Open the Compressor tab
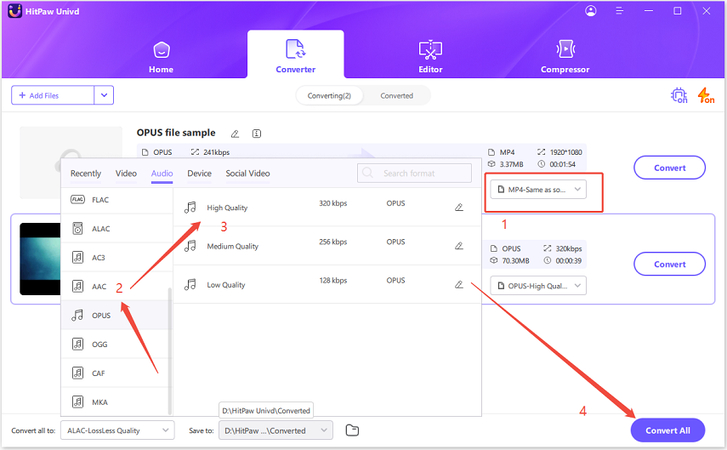The width and height of the screenshot is (727, 450). 565,57
